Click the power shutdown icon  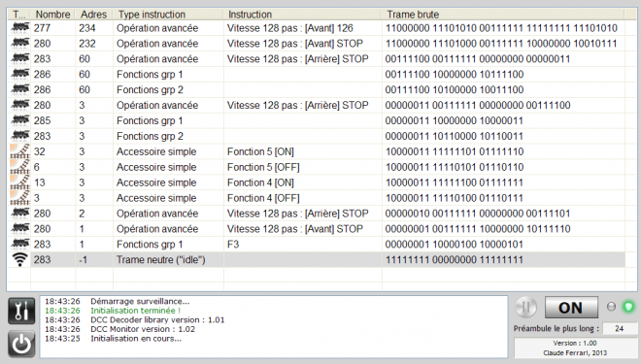(20, 344)
